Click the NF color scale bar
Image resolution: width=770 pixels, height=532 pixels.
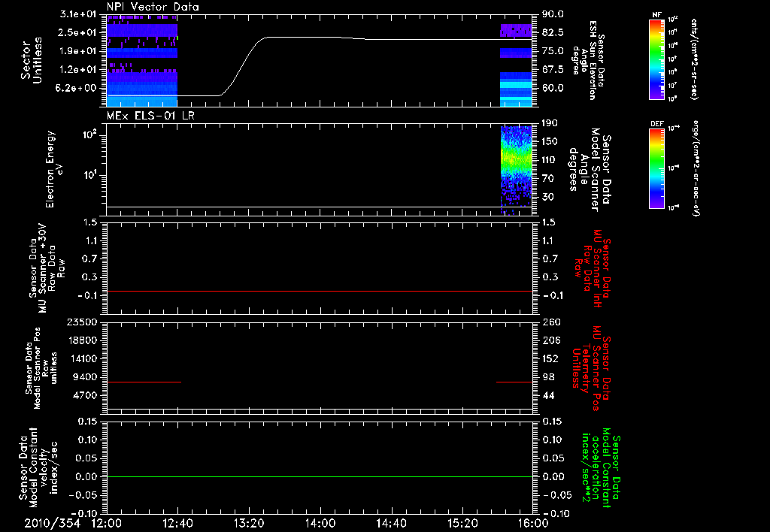(656, 59)
